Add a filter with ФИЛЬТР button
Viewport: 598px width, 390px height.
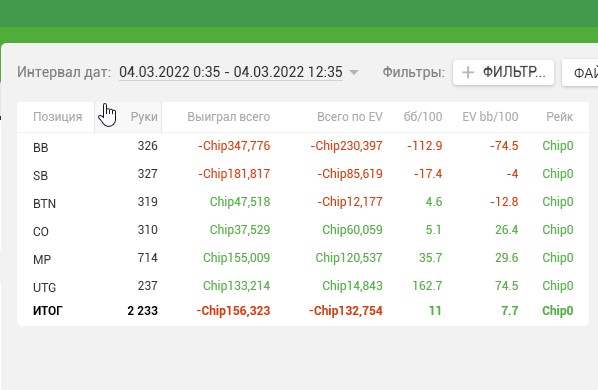(x=503, y=72)
